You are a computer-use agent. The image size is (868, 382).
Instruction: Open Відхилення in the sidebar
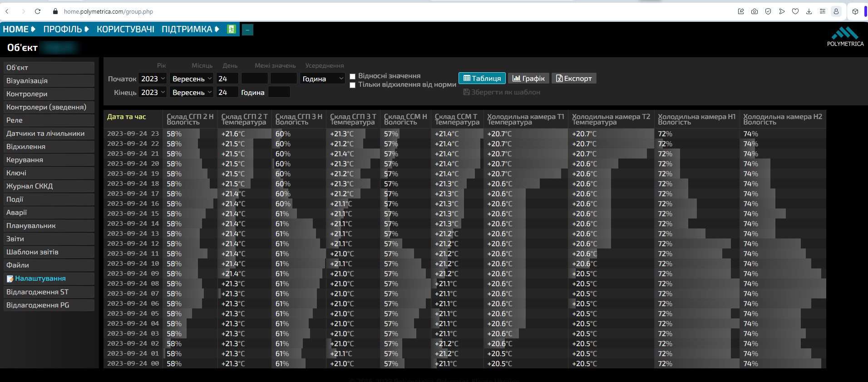49,147
